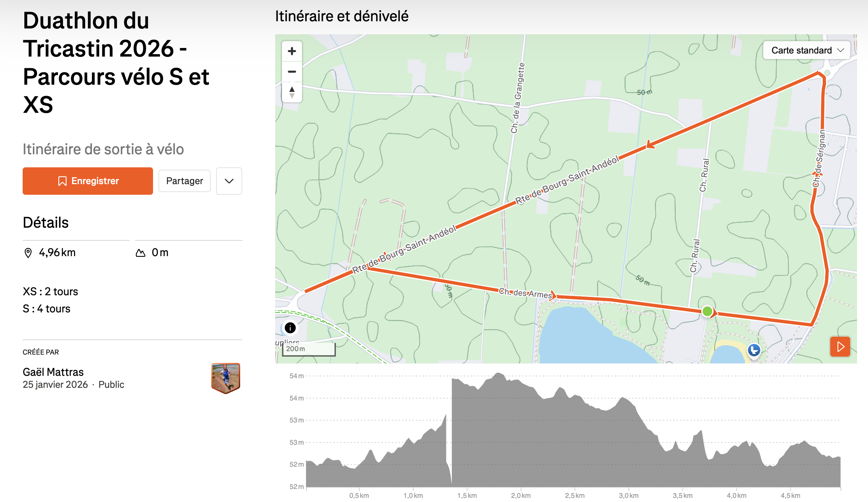The height and width of the screenshot is (502, 868).
Task: Open the Carte standard map style dropdown
Action: [806, 50]
